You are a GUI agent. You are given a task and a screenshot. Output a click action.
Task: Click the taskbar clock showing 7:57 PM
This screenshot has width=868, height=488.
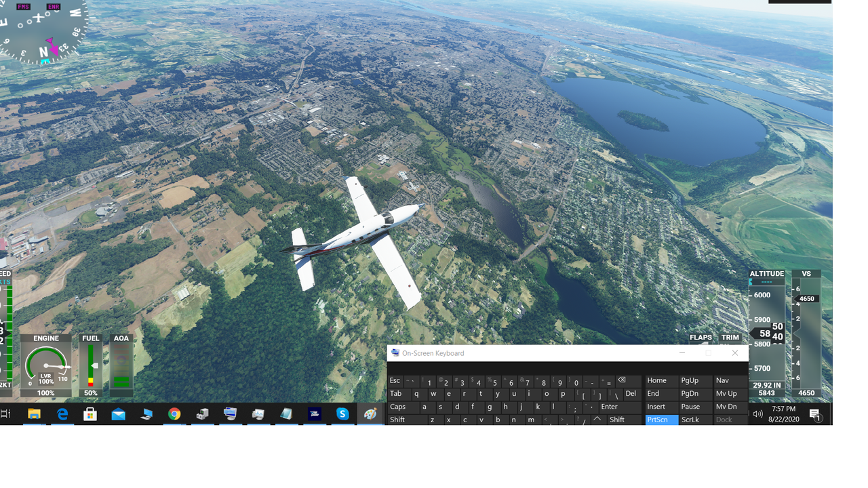tap(784, 414)
